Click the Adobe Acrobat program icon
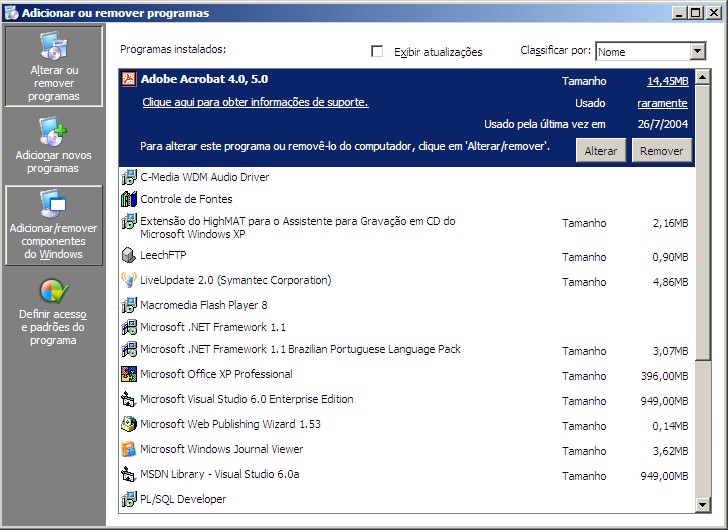This screenshot has height=530, width=728. pyautogui.click(x=129, y=79)
